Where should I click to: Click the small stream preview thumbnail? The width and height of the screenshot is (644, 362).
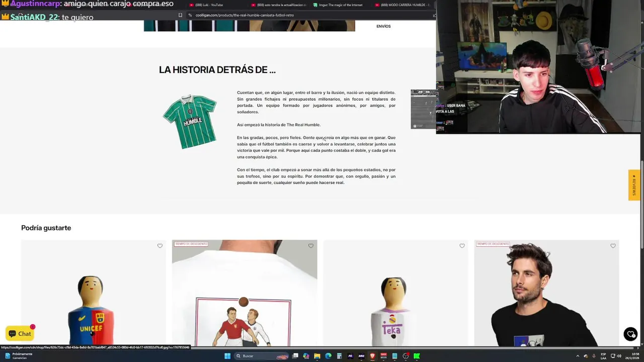(x=424, y=109)
